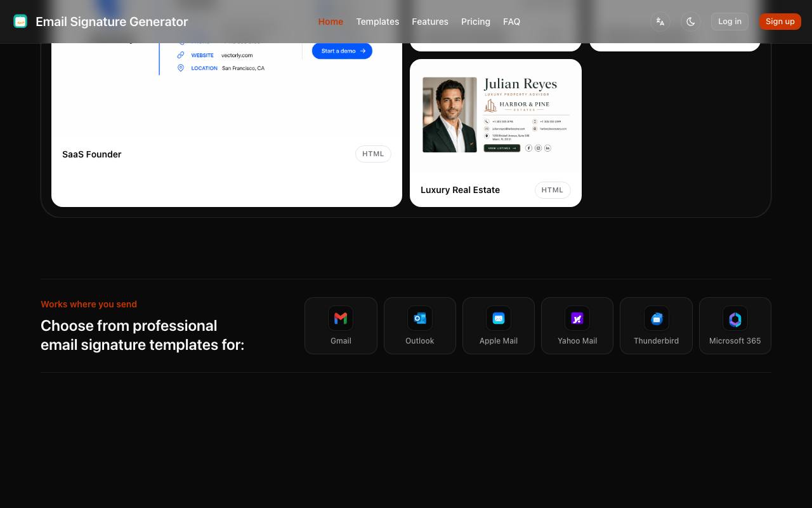Open the Templates nav item

[377, 22]
